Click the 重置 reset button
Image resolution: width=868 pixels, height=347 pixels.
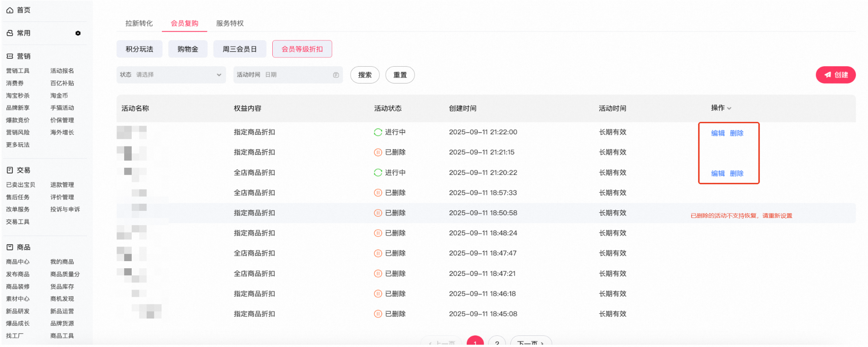click(400, 75)
